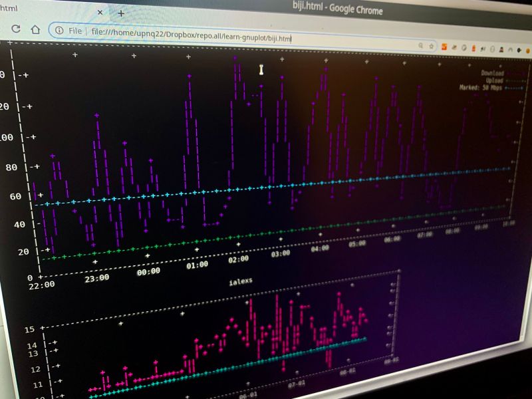
Task: Go to Chrome home page
Action: (36, 29)
